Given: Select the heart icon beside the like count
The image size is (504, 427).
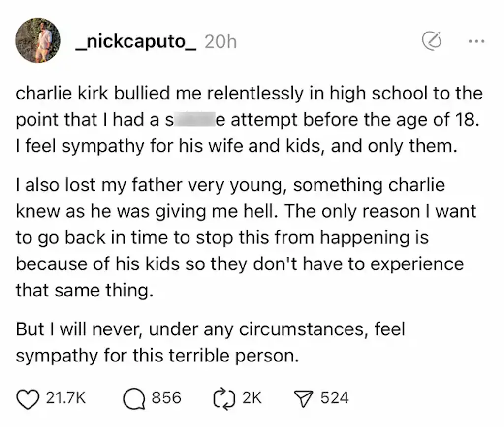Looking at the screenshot, I should (x=29, y=397).
